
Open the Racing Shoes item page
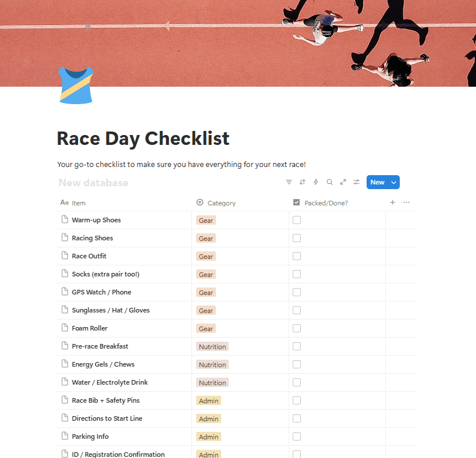93,238
